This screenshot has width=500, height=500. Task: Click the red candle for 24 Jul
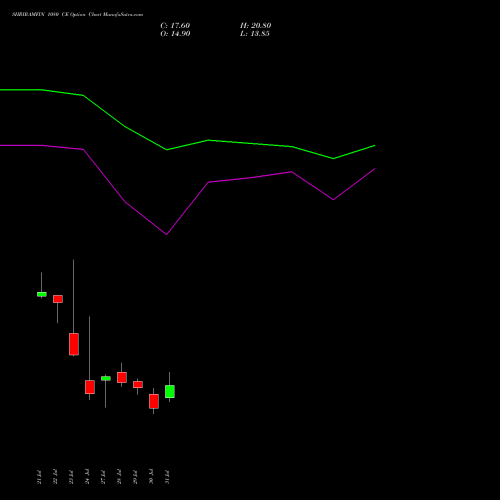click(90, 387)
